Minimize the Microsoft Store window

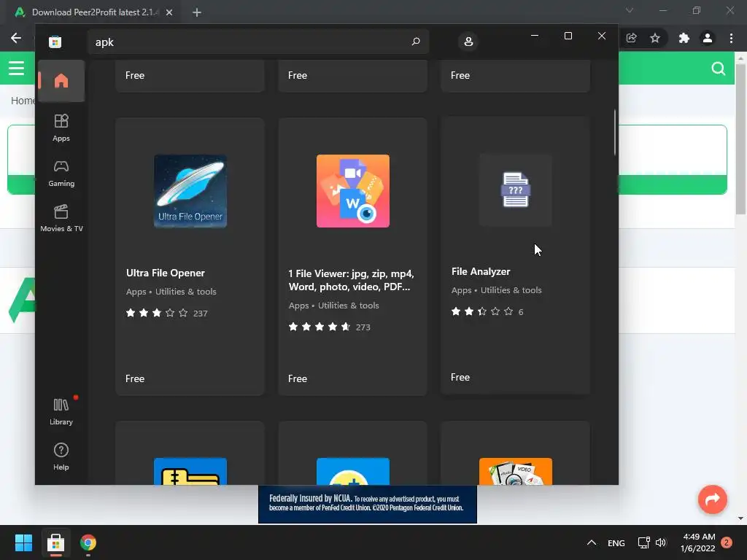pyautogui.click(x=535, y=36)
